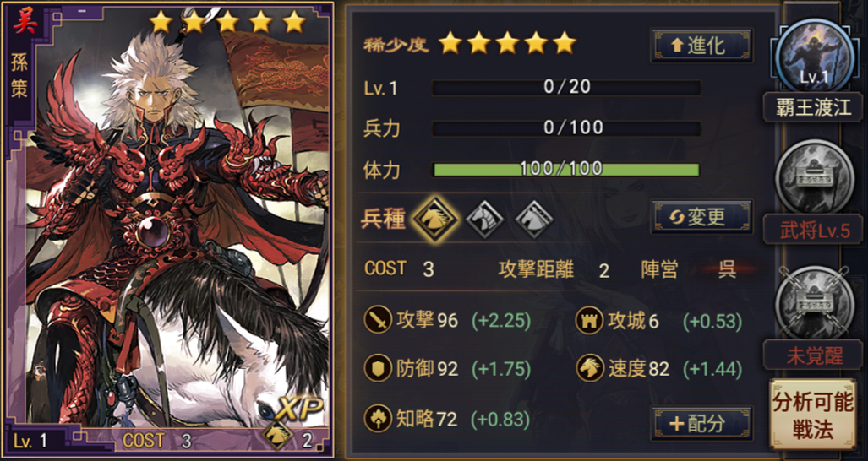Click the 変更 troop change button
Image resolution: width=868 pixels, height=461 pixels.
pos(702,217)
